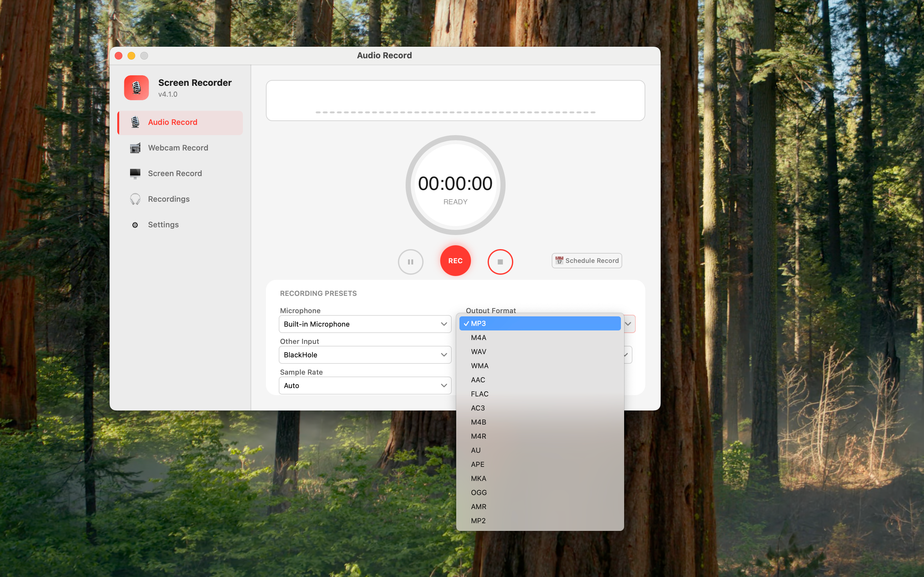Keep MP3 as output format
This screenshot has height=577, width=924.
point(540,324)
